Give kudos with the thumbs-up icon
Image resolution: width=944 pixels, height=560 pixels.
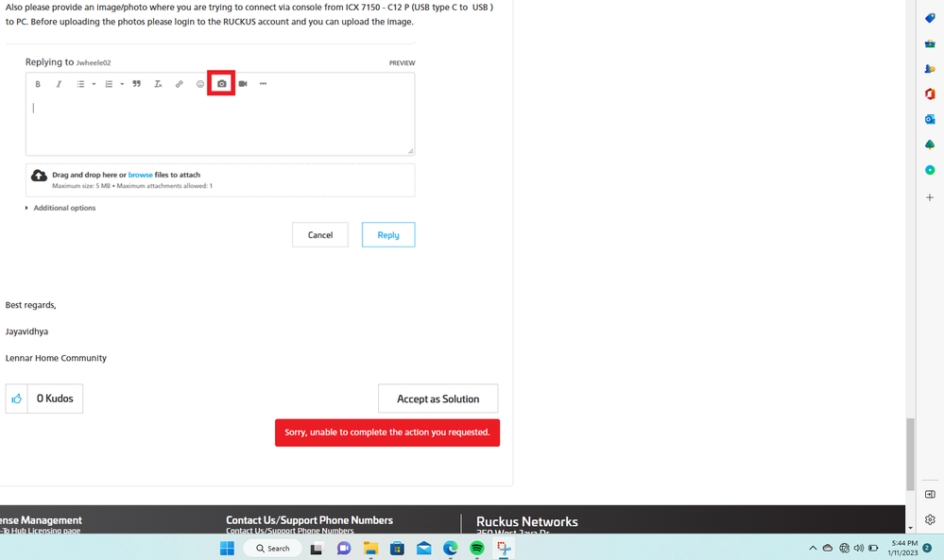click(17, 399)
